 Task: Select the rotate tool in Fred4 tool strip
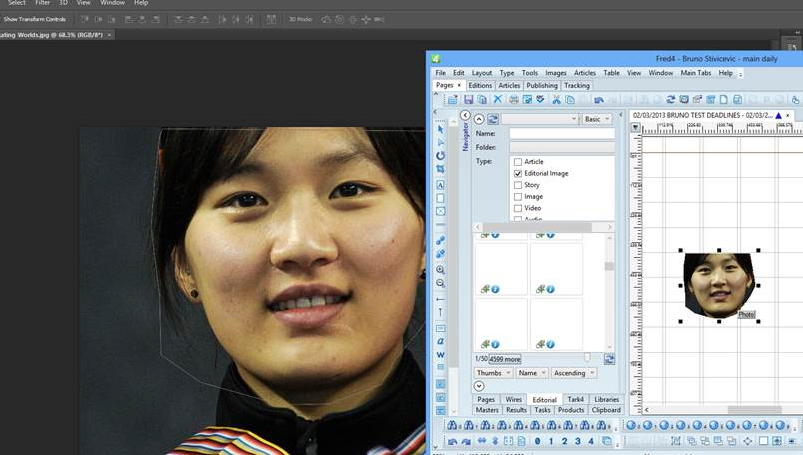click(440, 155)
